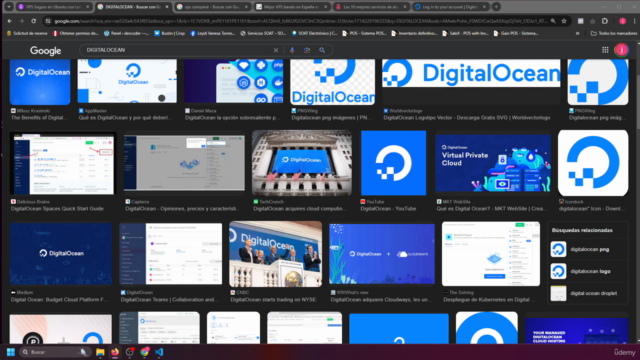Open the Panel - devcoder bookmark
Screen dimensions: 640x360
point(127,33)
